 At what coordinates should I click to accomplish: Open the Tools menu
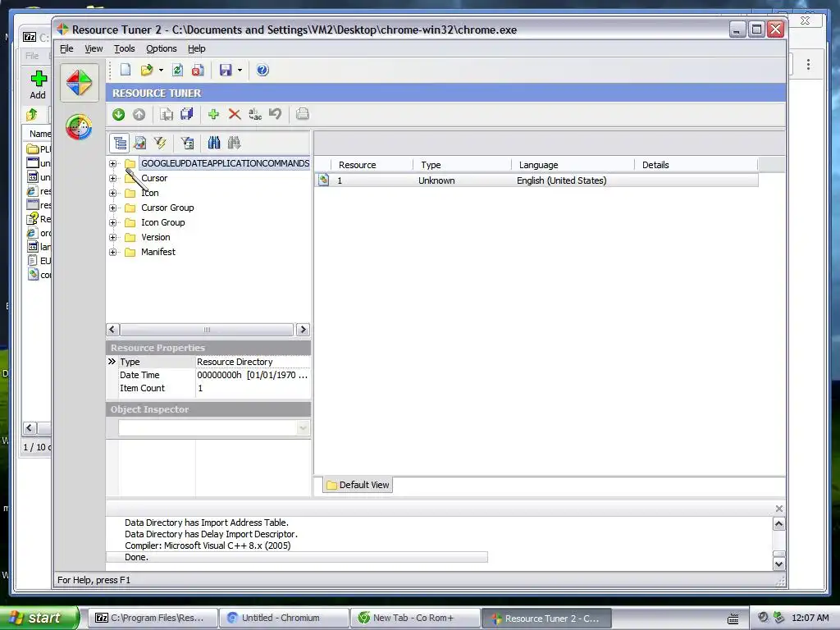(125, 48)
